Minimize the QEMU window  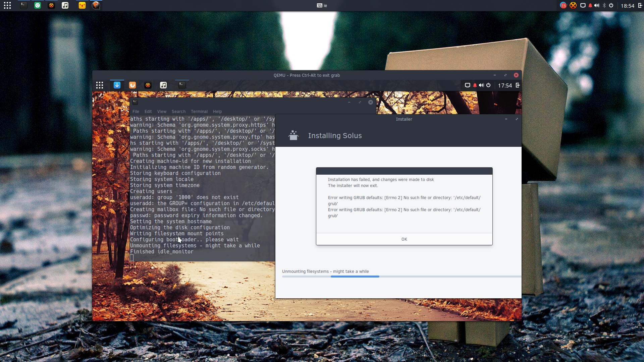click(495, 75)
